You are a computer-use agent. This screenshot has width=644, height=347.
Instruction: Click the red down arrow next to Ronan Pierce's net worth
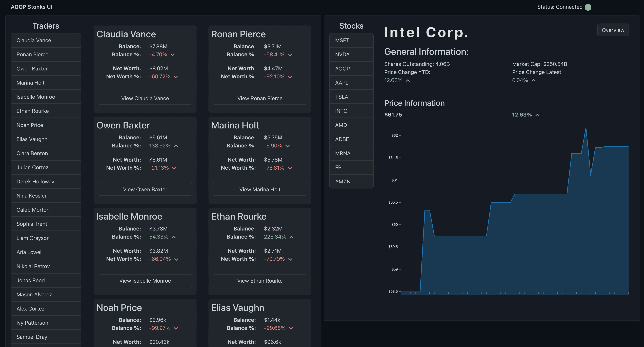(x=290, y=77)
